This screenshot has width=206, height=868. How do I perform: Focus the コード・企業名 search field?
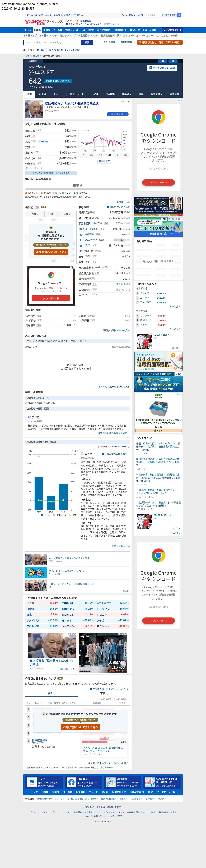pos(53,42)
